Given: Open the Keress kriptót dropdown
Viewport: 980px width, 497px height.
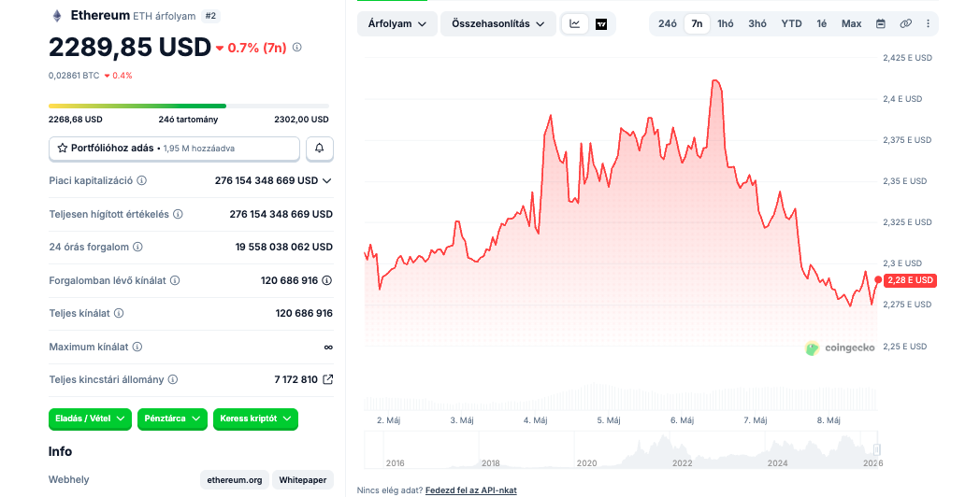Looking at the screenshot, I should tap(255, 419).
